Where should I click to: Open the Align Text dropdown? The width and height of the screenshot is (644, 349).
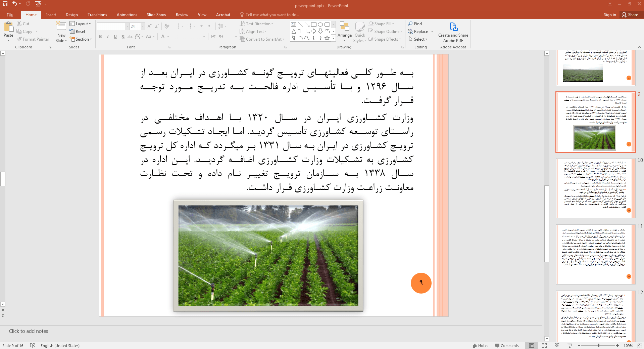[x=253, y=32]
